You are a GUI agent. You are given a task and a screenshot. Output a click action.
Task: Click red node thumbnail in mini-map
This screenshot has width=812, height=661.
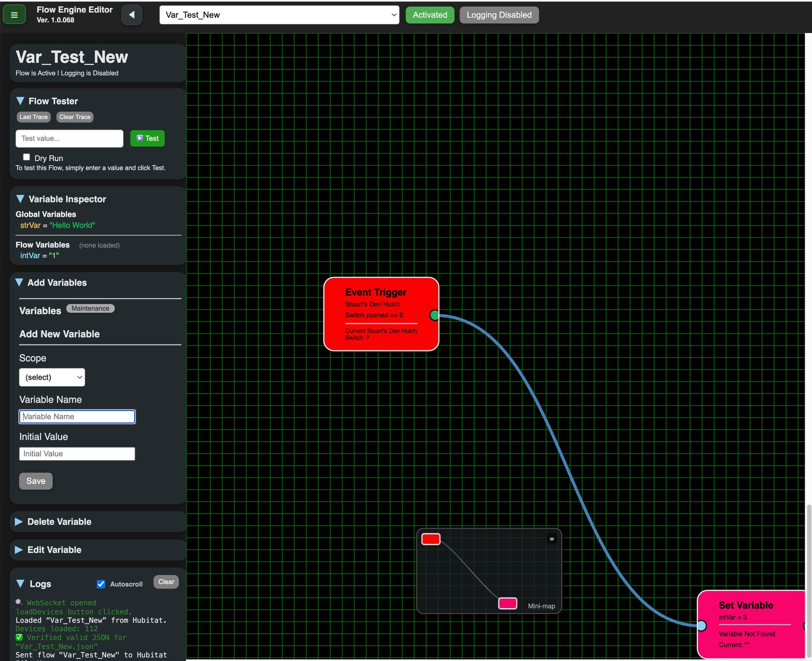coord(431,539)
